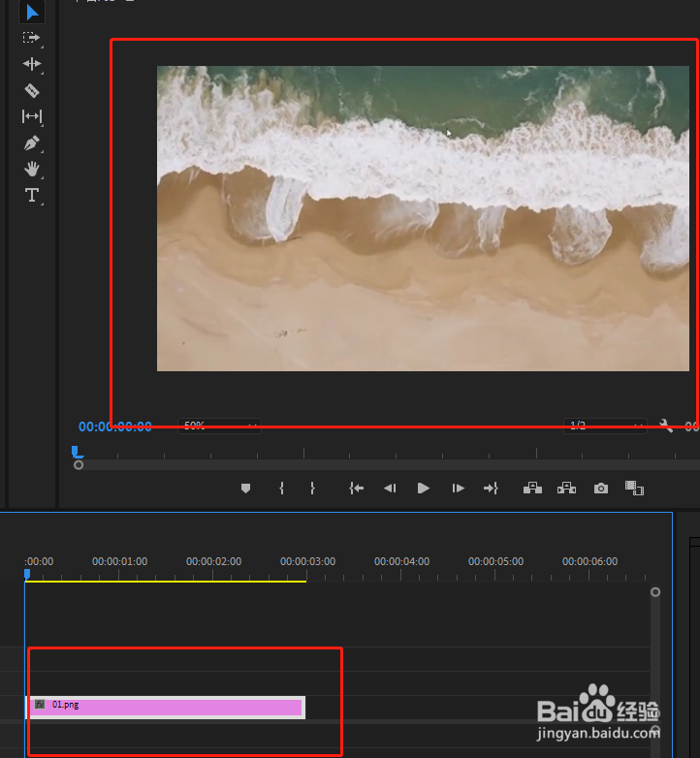Activate the Ripple Edit tool
The width and height of the screenshot is (700, 758).
click(31, 64)
